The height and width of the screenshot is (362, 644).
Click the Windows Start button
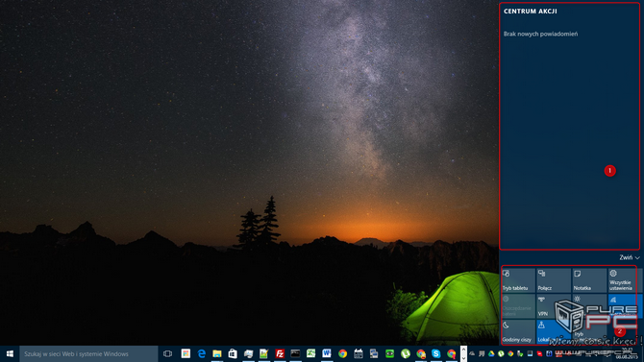10,353
